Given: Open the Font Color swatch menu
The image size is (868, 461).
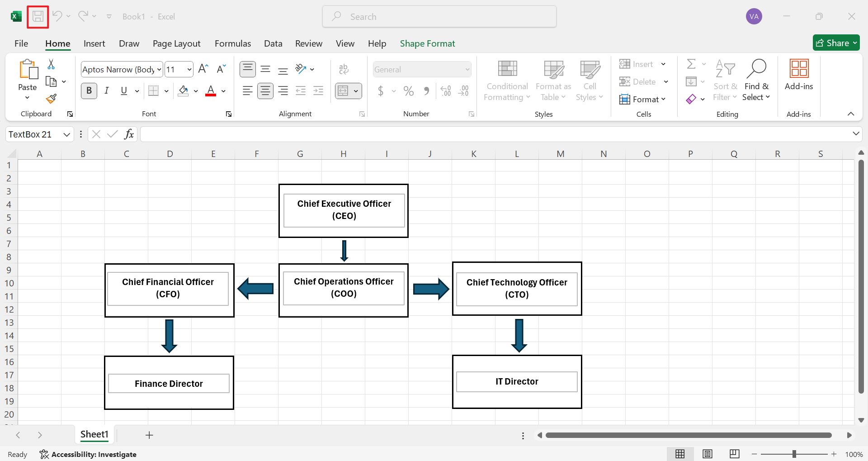Looking at the screenshot, I should coord(224,90).
